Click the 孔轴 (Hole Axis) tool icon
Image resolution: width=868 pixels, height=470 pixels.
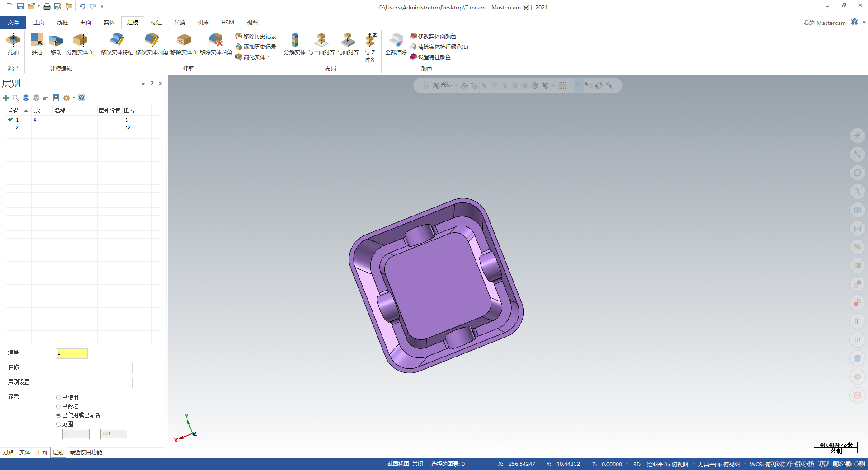pyautogui.click(x=13, y=41)
